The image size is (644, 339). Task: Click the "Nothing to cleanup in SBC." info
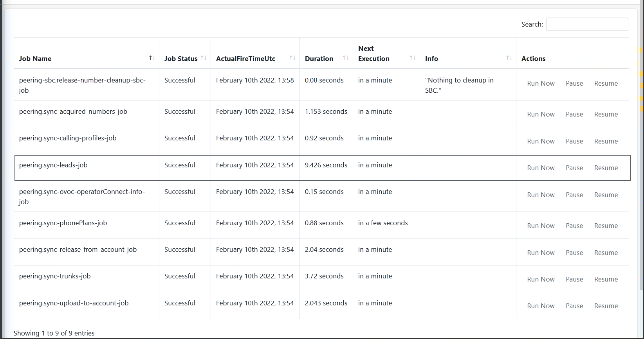(459, 85)
